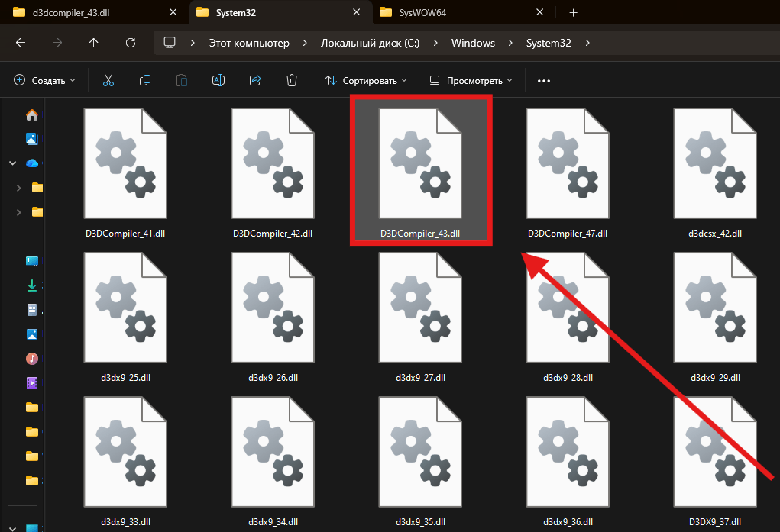The height and width of the screenshot is (532, 780).
Task: Open the Сортировать dropdown
Action: (x=366, y=80)
